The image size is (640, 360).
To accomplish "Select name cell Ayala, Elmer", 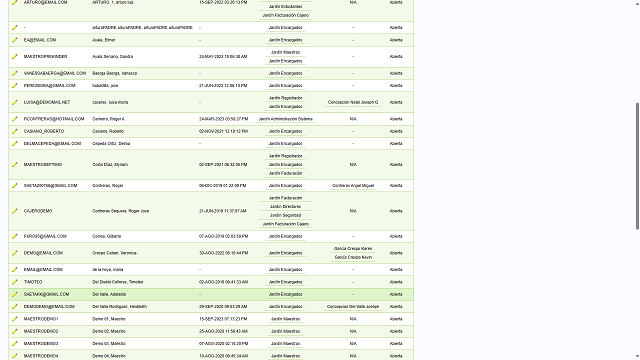I will [104, 40].
